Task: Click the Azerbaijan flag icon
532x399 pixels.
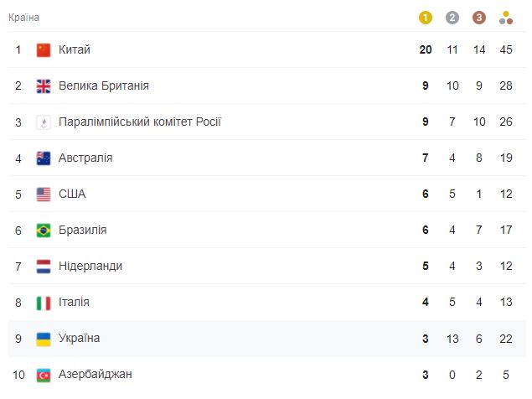Action: click(x=44, y=375)
